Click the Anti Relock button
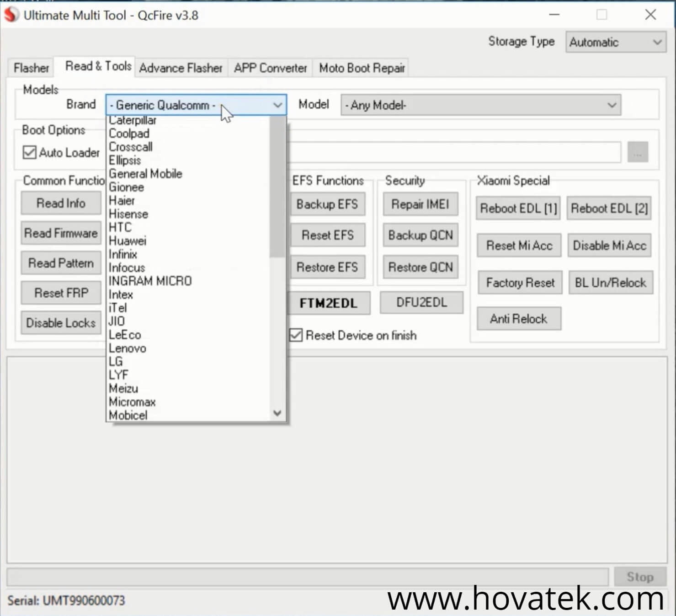Screen dimensions: 676x616 pos(519,319)
